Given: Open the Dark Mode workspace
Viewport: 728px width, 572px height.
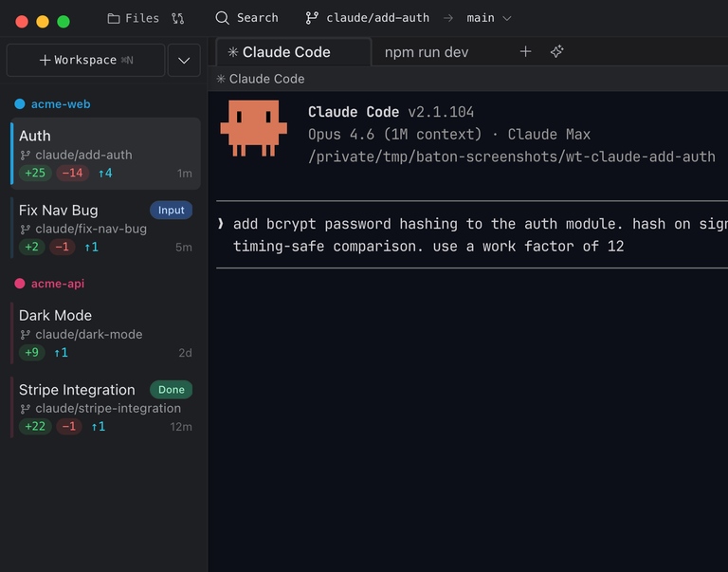Looking at the screenshot, I should coord(106,333).
